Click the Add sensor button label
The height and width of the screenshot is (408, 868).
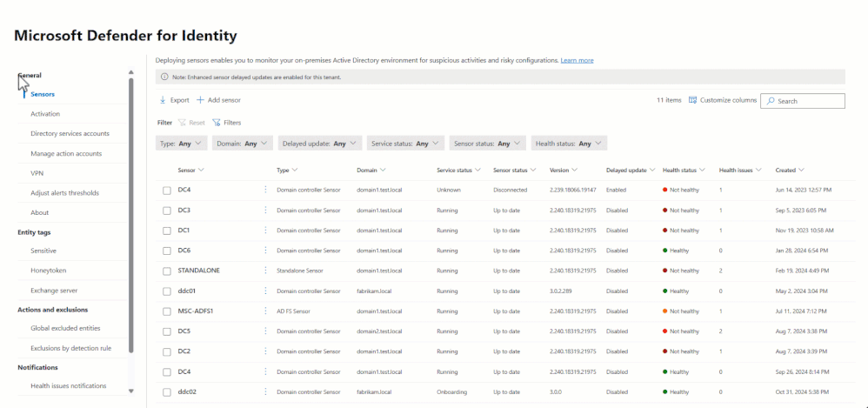224,100
